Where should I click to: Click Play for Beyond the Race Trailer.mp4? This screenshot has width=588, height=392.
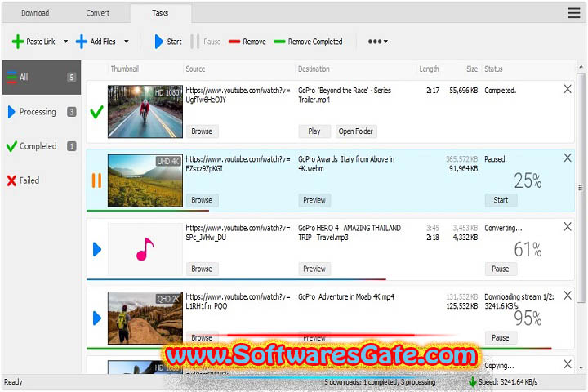(x=314, y=131)
